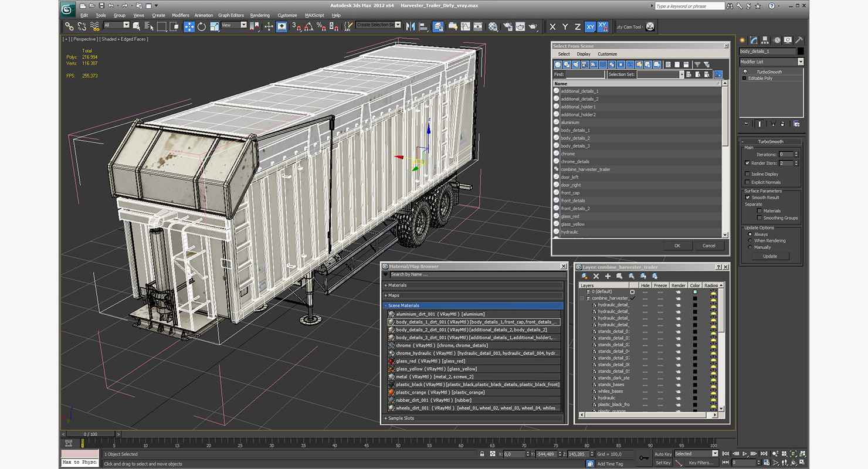Screen dimensions: 868x469
Task: Activate Select and Scale tool
Action: [x=214, y=26]
